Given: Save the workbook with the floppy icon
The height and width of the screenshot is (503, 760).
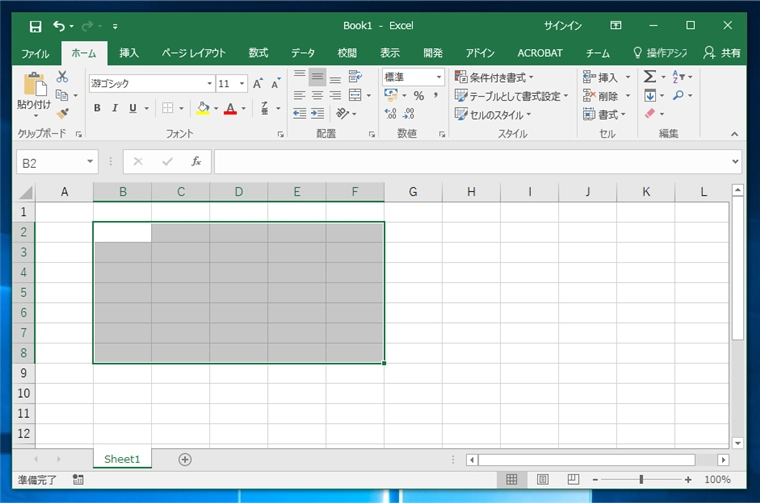Looking at the screenshot, I should 35,26.
